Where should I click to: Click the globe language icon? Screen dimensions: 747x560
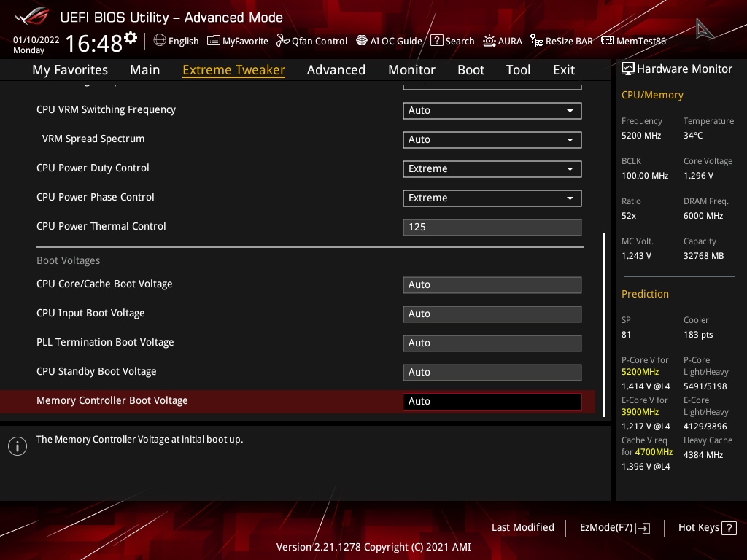point(160,41)
